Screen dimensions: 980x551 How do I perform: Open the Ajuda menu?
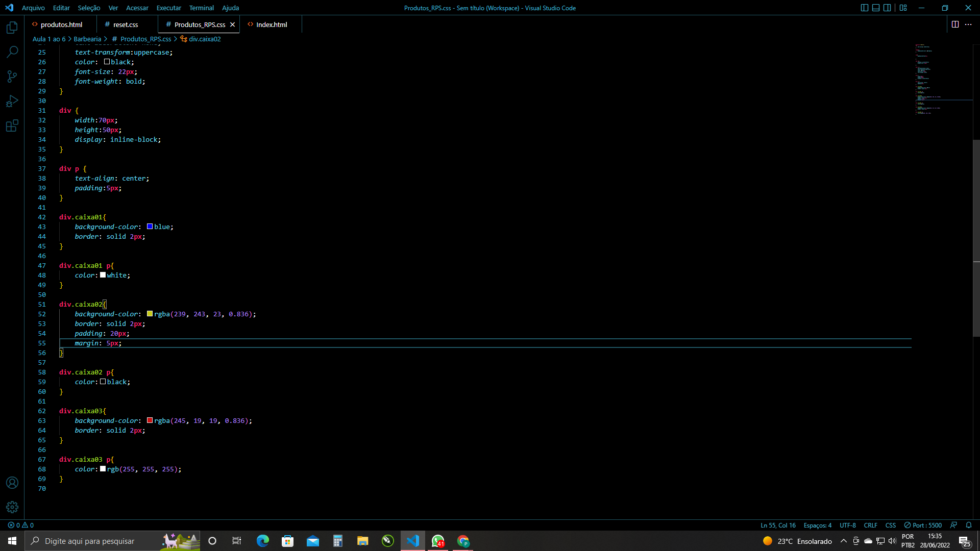[230, 8]
